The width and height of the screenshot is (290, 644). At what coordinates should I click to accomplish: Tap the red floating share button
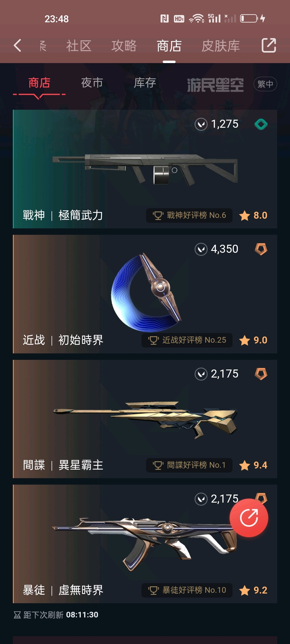pos(249,518)
